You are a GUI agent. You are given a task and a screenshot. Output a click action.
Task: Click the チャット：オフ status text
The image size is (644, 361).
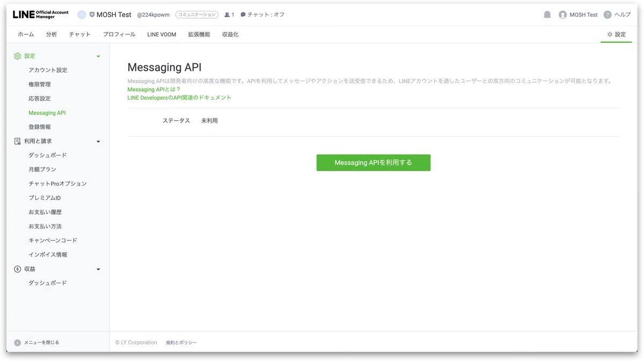266,14
